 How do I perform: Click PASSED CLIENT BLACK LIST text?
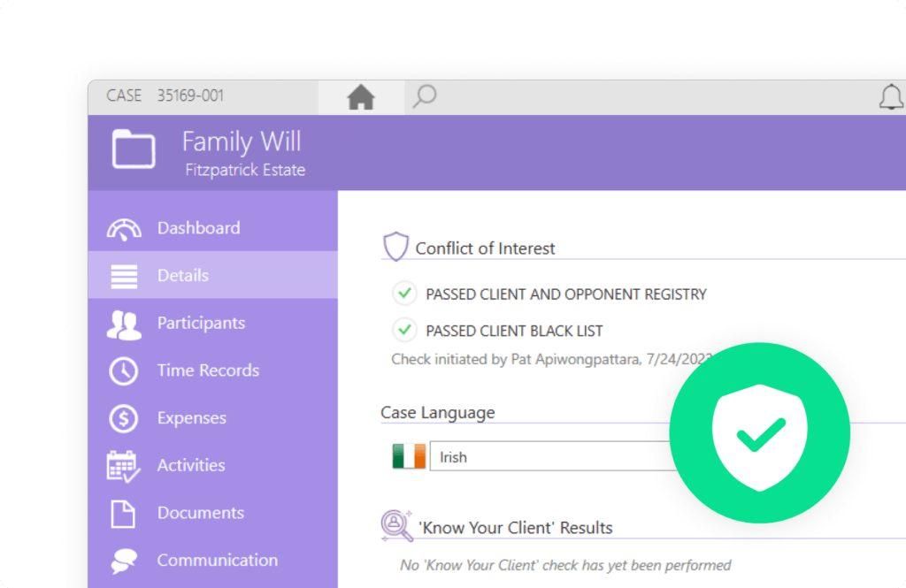(514, 331)
